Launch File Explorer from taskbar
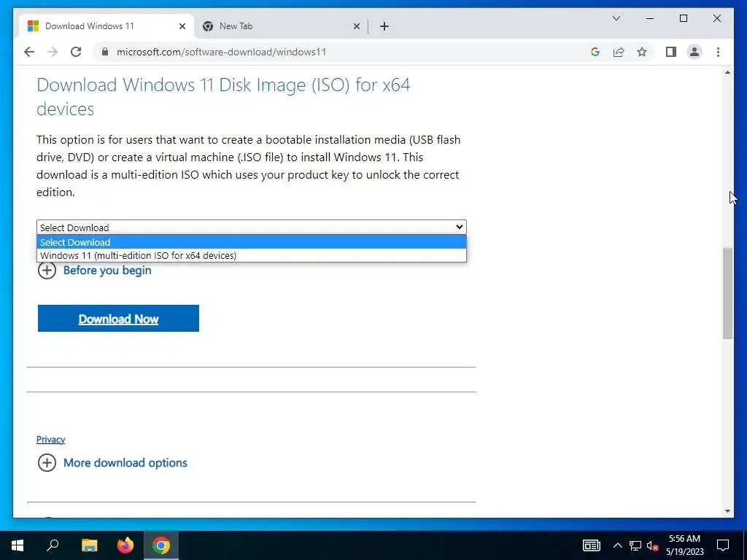The image size is (747, 560). click(89, 545)
